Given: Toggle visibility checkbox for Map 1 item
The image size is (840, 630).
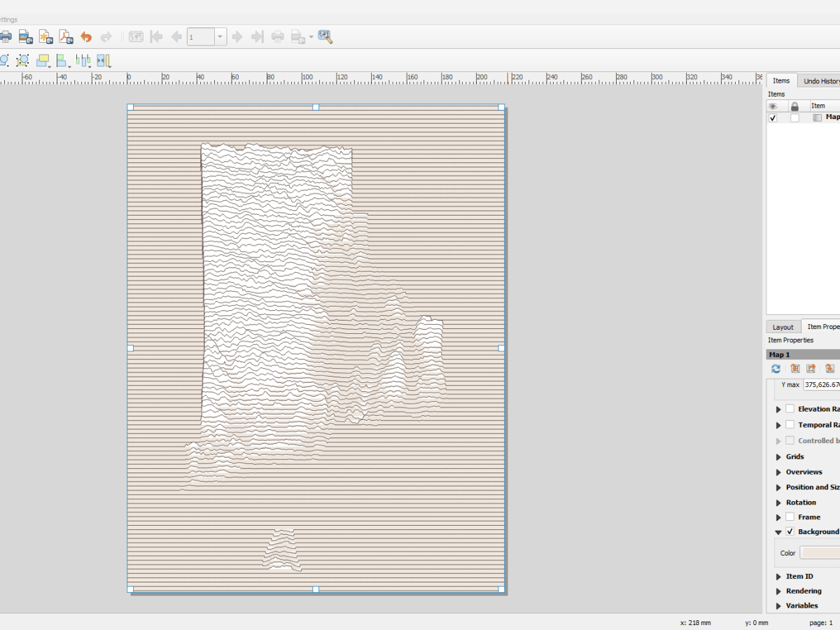Looking at the screenshot, I should (773, 117).
